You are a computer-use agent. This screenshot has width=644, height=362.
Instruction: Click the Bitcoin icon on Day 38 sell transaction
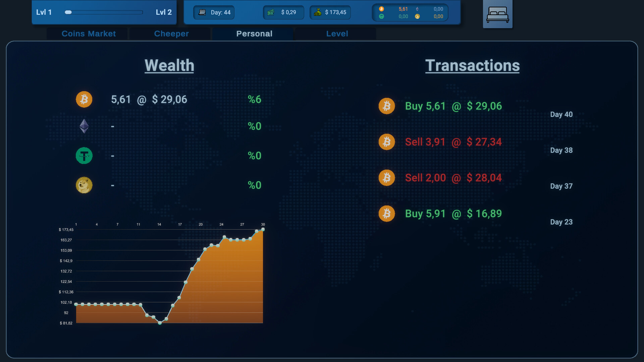(386, 141)
